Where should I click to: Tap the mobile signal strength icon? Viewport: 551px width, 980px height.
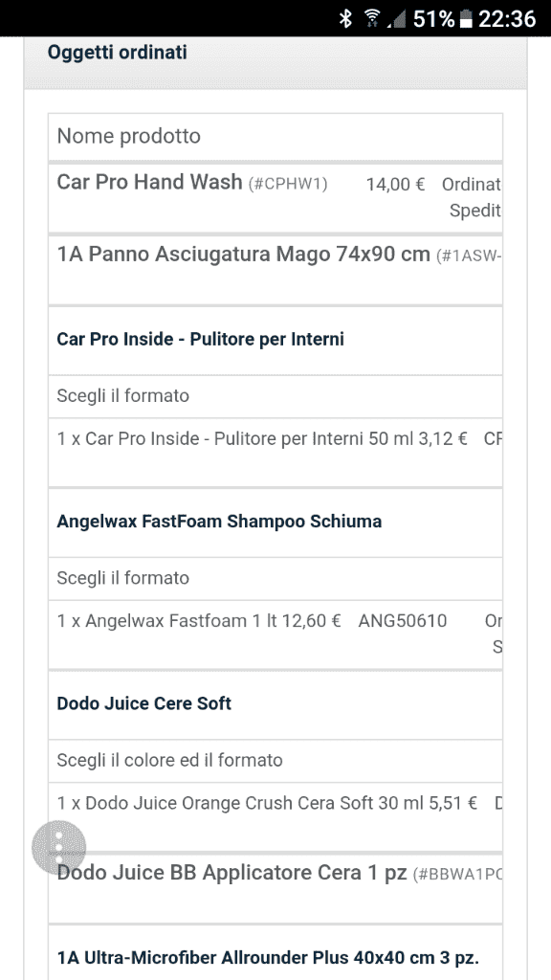click(396, 19)
